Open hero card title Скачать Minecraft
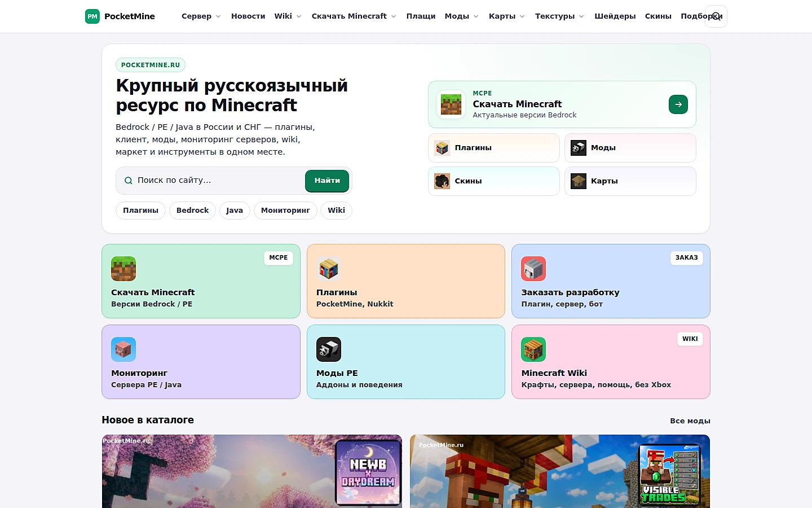The width and height of the screenshot is (812, 508). click(517, 104)
